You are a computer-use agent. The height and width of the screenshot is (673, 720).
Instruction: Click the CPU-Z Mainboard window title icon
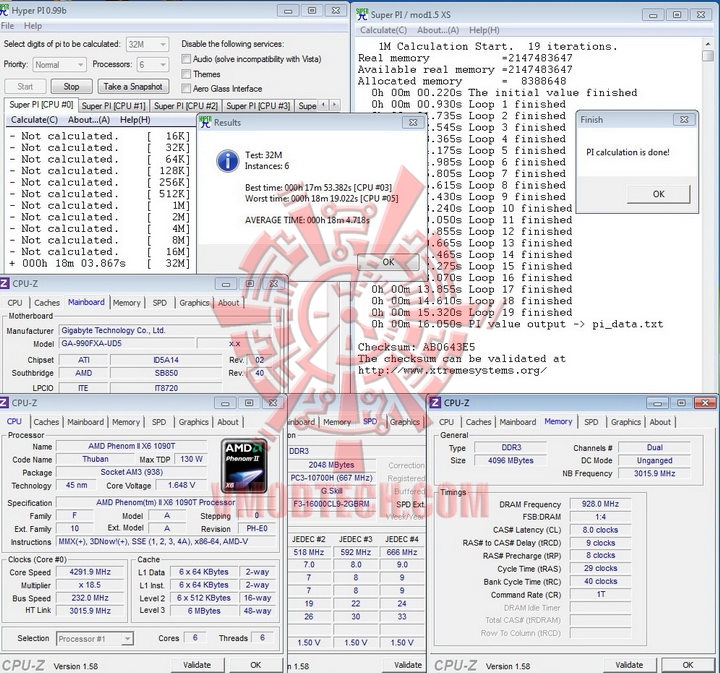[x=4, y=283]
